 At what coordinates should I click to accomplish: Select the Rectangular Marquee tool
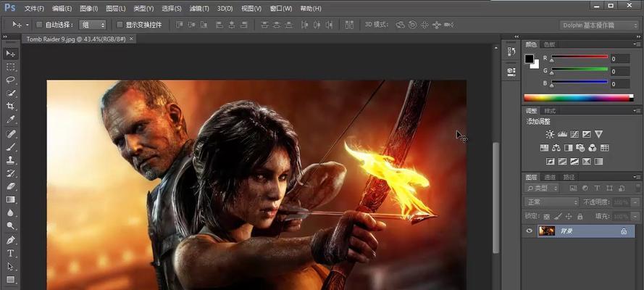point(11,67)
